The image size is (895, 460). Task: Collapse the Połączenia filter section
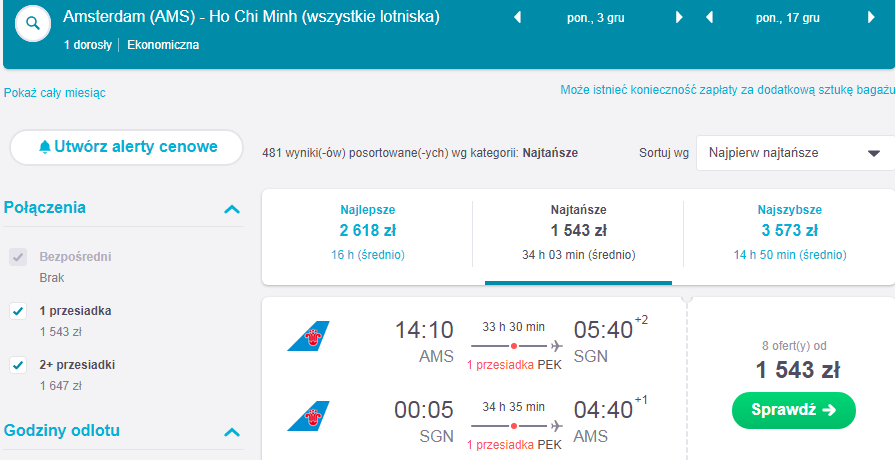(x=232, y=209)
